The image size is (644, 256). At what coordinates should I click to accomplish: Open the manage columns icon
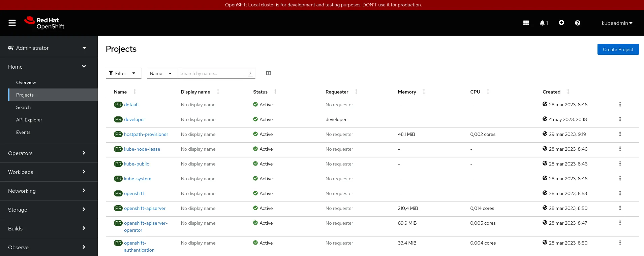coord(268,73)
